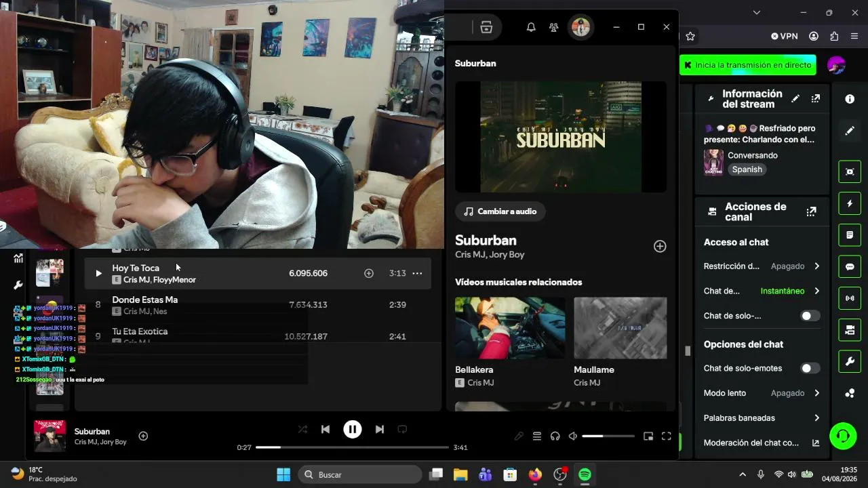Screen dimensions: 868x488
Task: Open the browser hamburger menu
Action: click(854, 36)
